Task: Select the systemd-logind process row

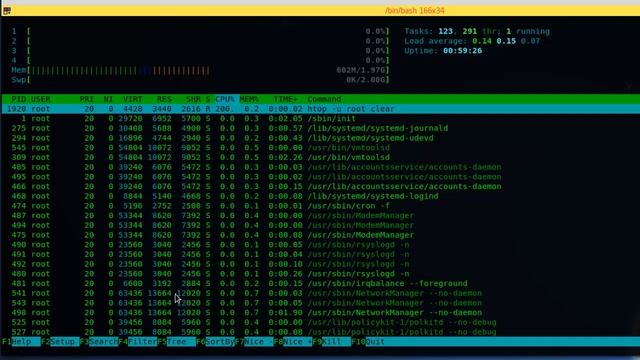Action: [320, 196]
